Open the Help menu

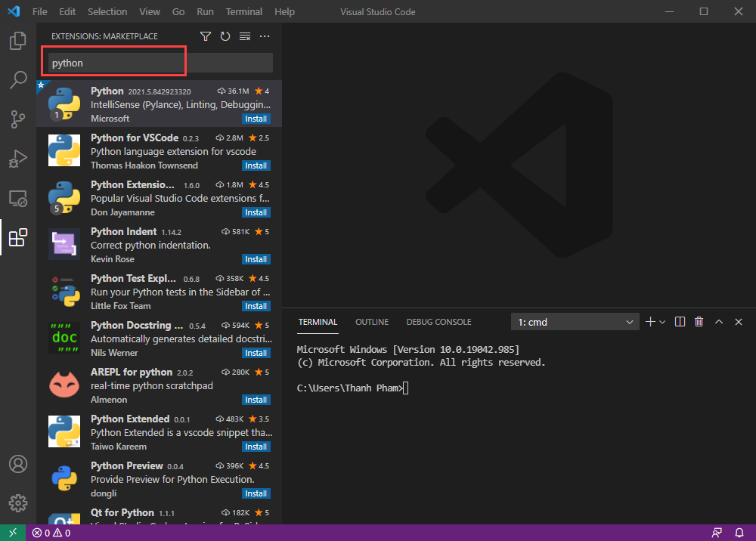pyautogui.click(x=284, y=11)
